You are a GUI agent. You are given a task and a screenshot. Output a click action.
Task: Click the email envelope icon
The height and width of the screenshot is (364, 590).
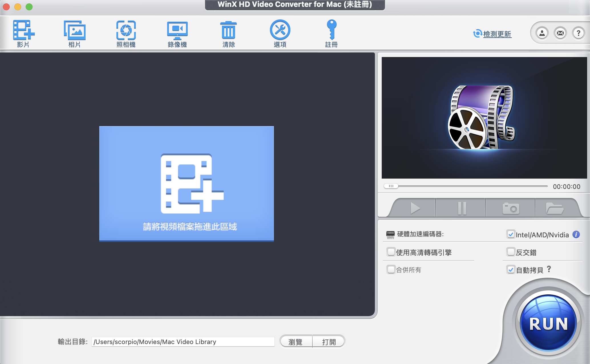click(x=560, y=33)
